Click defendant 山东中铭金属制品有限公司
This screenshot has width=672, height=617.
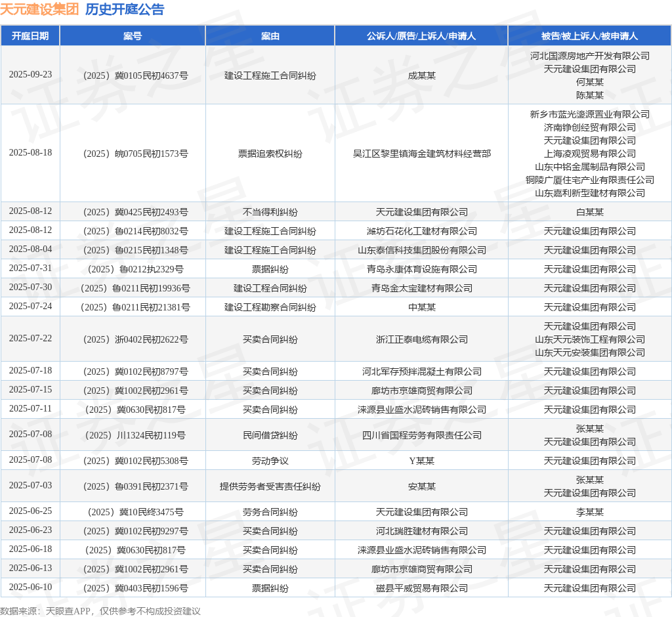point(590,167)
